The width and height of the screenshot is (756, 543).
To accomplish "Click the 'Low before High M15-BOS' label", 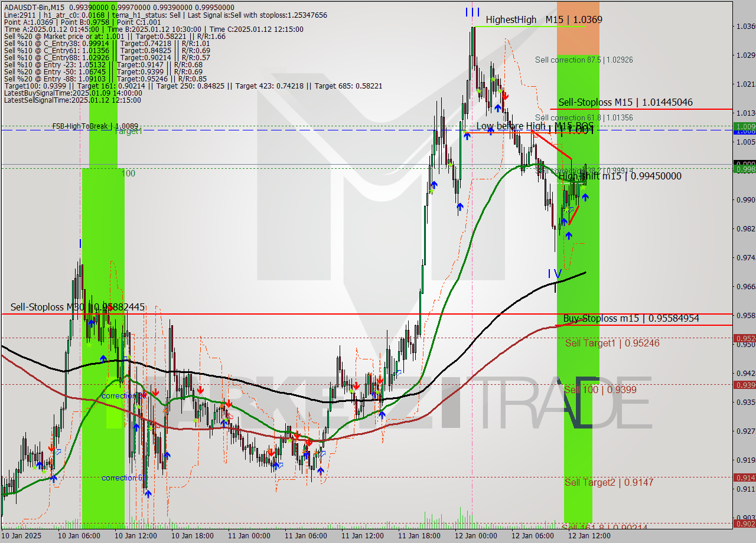I will (x=535, y=126).
